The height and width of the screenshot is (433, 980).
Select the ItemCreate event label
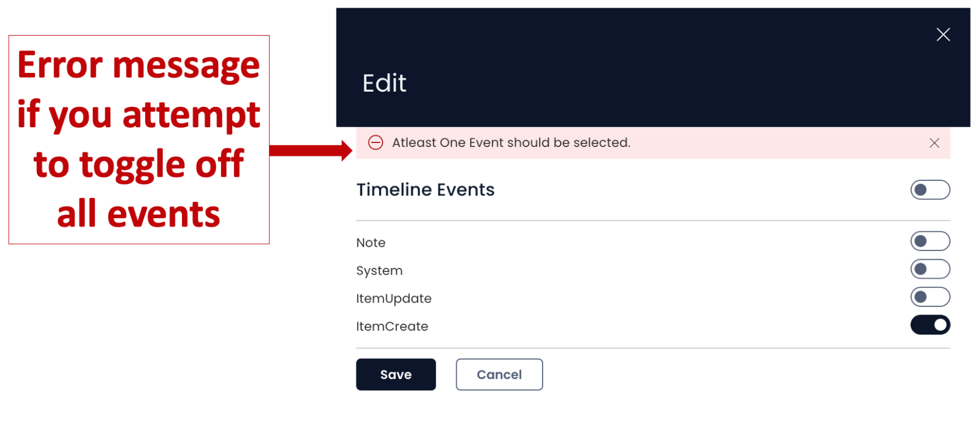[392, 326]
